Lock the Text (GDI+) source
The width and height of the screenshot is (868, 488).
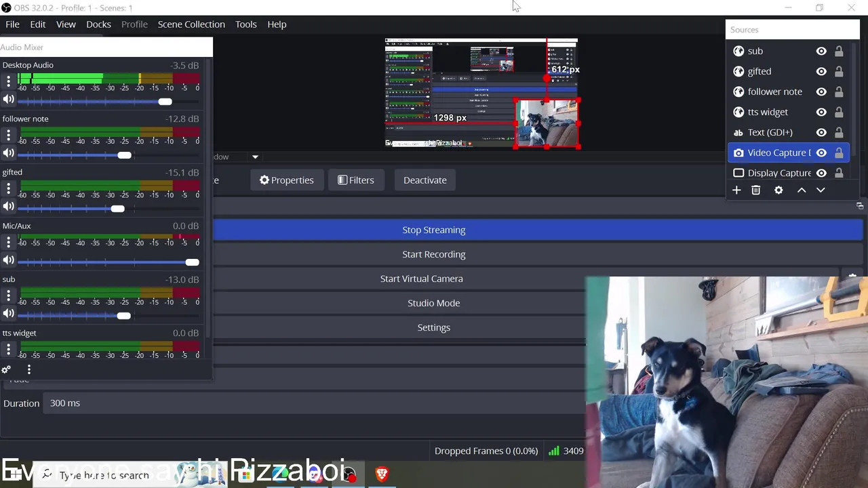(839, 132)
